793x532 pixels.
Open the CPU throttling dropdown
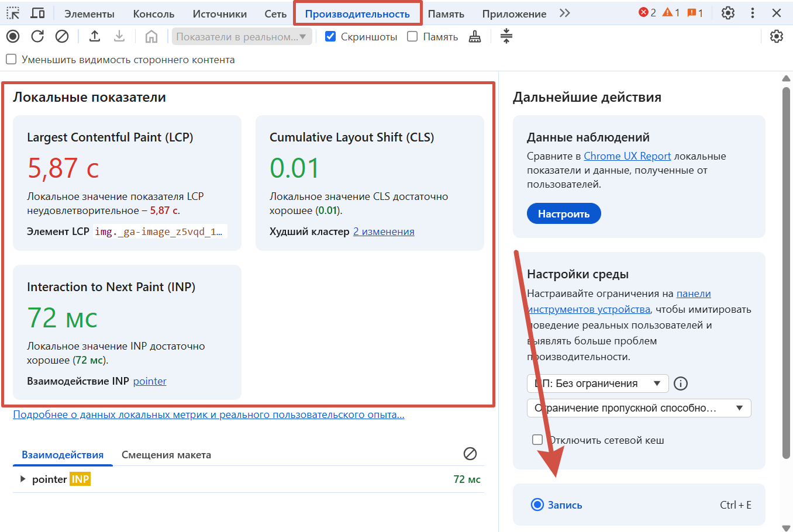(x=597, y=384)
